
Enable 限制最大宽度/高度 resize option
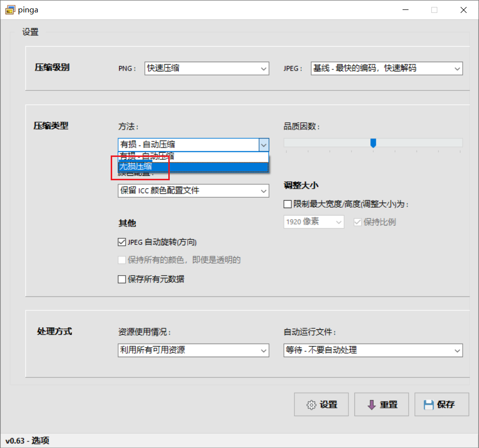[287, 204]
